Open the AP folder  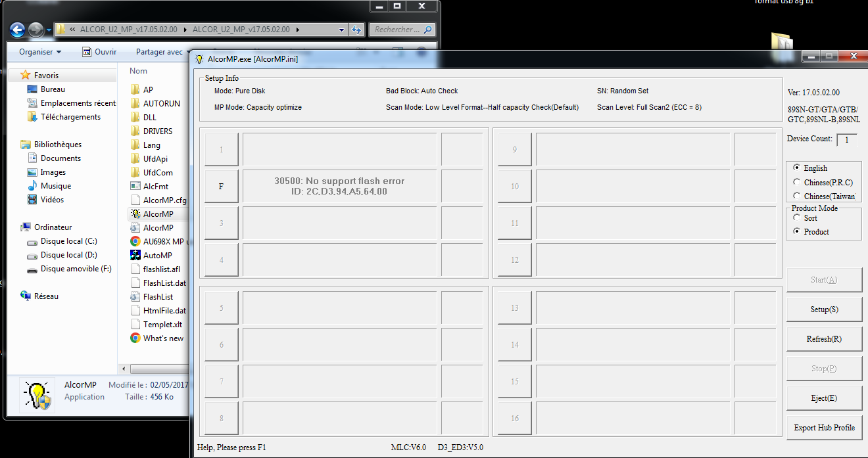[x=148, y=90]
